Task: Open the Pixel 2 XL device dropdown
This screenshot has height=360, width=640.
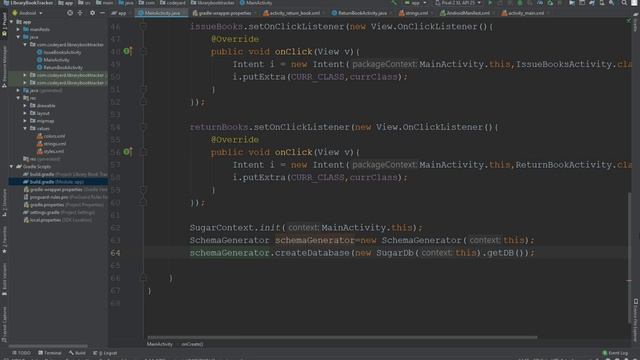Action: tap(458, 3)
